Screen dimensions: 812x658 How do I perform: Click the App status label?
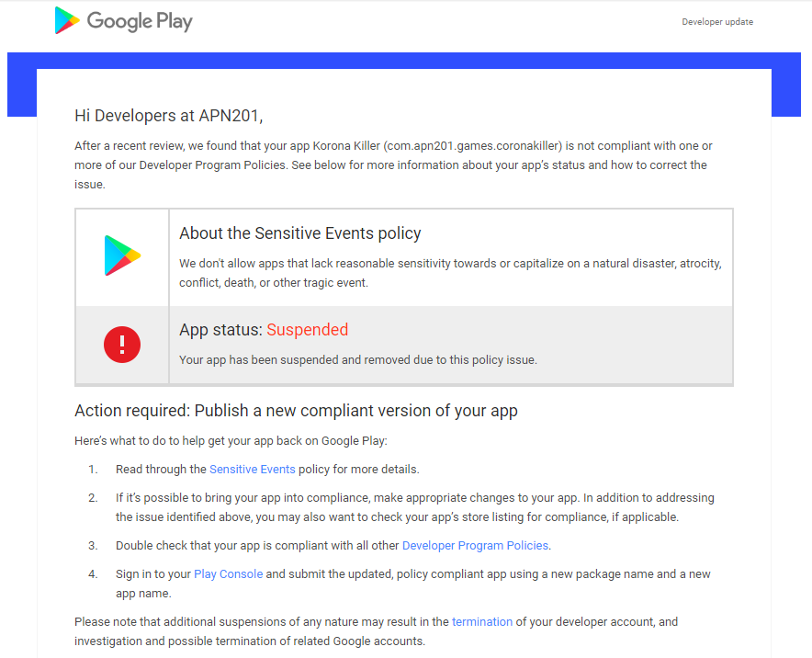tap(220, 330)
